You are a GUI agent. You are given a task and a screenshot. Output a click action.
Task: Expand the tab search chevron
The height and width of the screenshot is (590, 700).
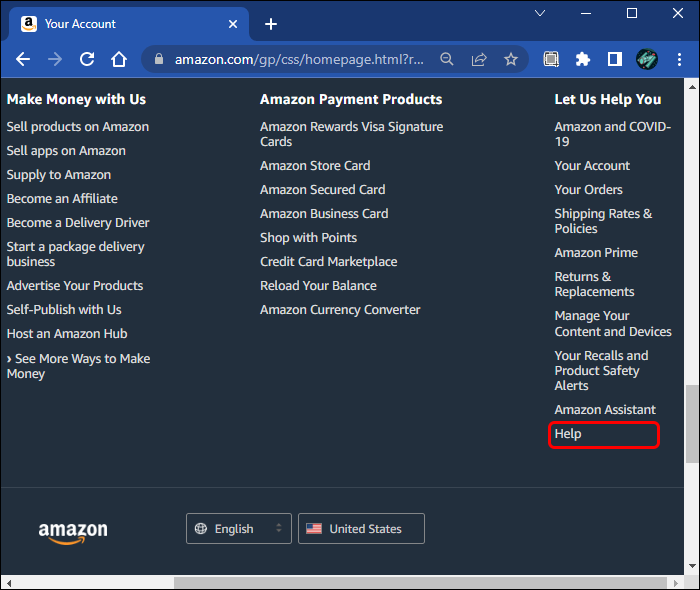pos(540,14)
